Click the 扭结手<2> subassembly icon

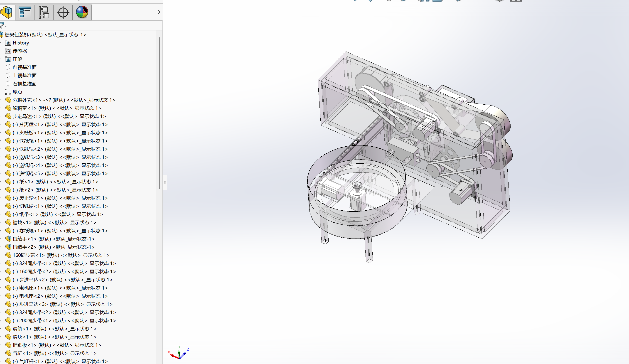(x=8, y=247)
